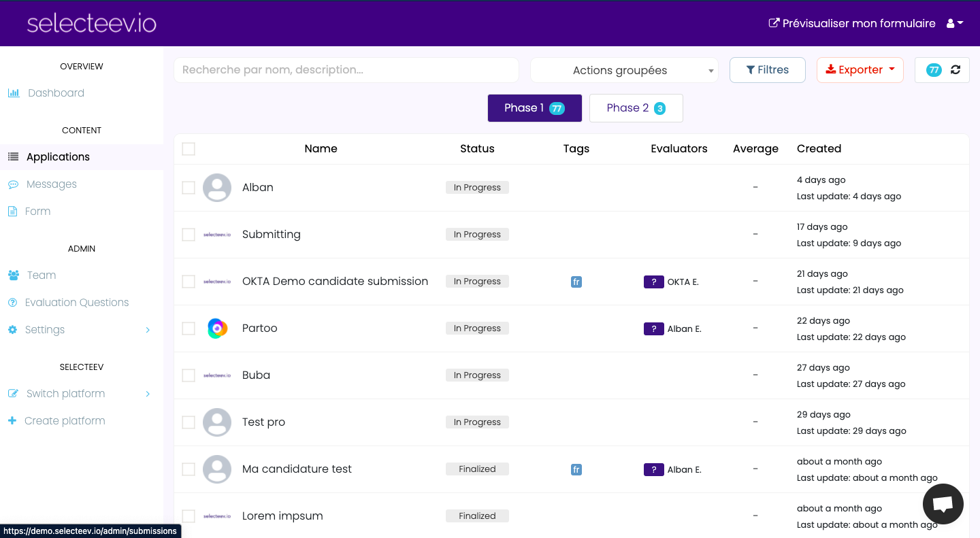Refresh the submissions list
The height and width of the screenshot is (538, 980).
coord(955,69)
